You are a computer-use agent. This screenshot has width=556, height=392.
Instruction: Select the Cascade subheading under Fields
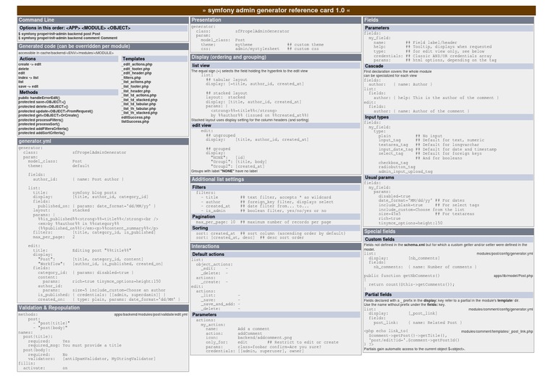point(374,66)
